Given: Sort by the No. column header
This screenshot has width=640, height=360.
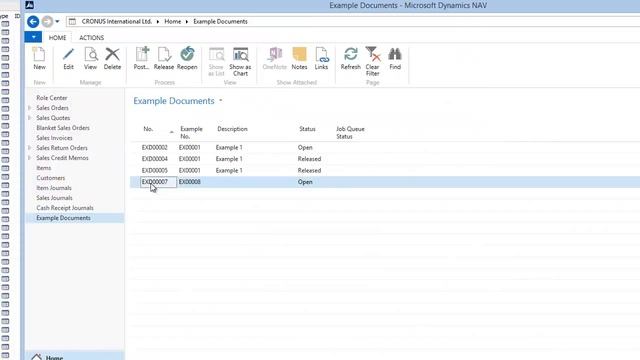Looking at the screenshot, I should click(148, 129).
